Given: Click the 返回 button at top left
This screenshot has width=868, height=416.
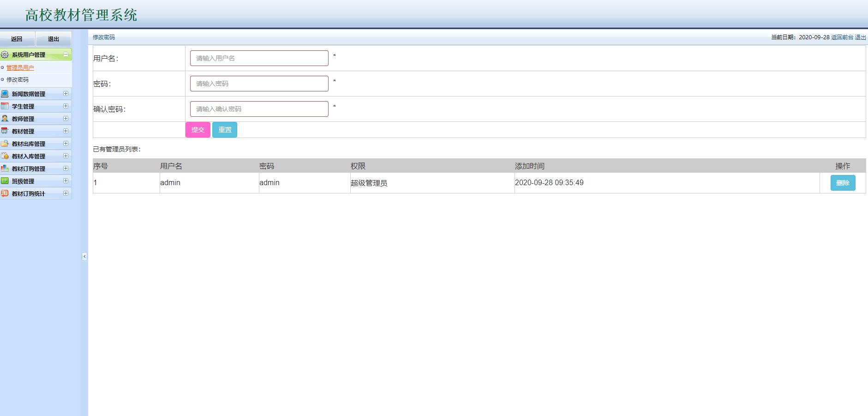Looking at the screenshot, I should point(17,39).
